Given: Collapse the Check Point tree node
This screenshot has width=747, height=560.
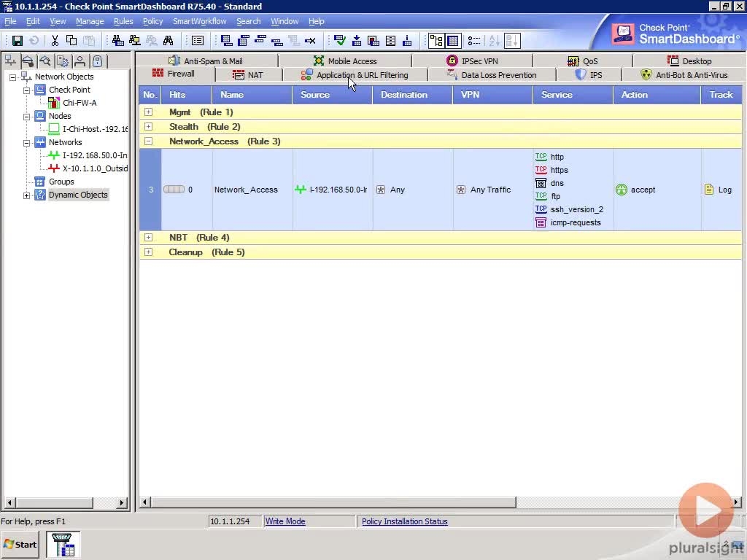Looking at the screenshot, I should (27, 90).
